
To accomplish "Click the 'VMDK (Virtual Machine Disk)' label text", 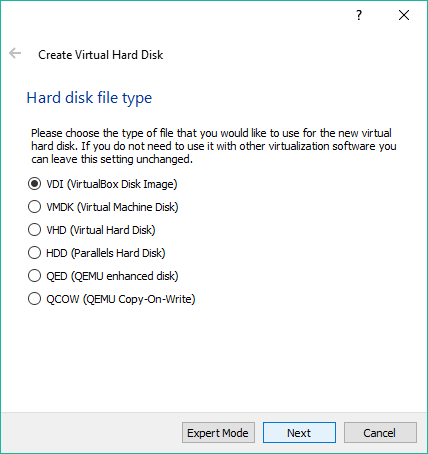I will [x=112, y=207].
